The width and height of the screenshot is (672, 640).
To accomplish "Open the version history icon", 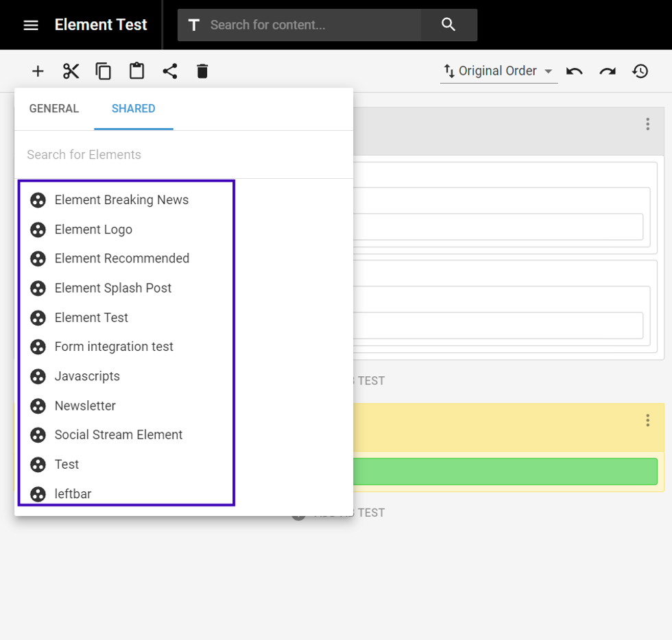I will 640,71.
